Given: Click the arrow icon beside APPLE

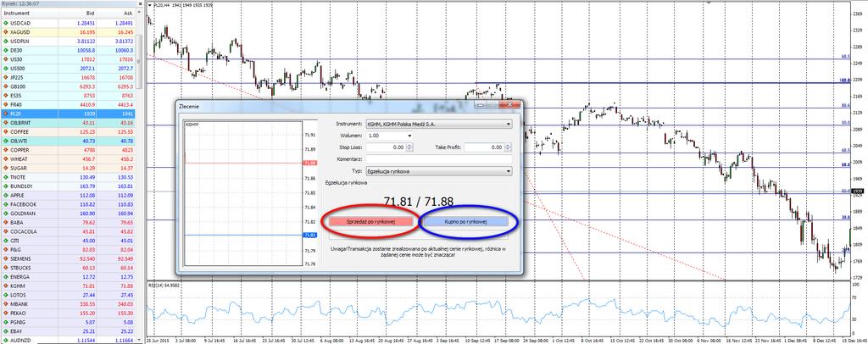Looking at the screenshot, I should [x=6, y=195].
